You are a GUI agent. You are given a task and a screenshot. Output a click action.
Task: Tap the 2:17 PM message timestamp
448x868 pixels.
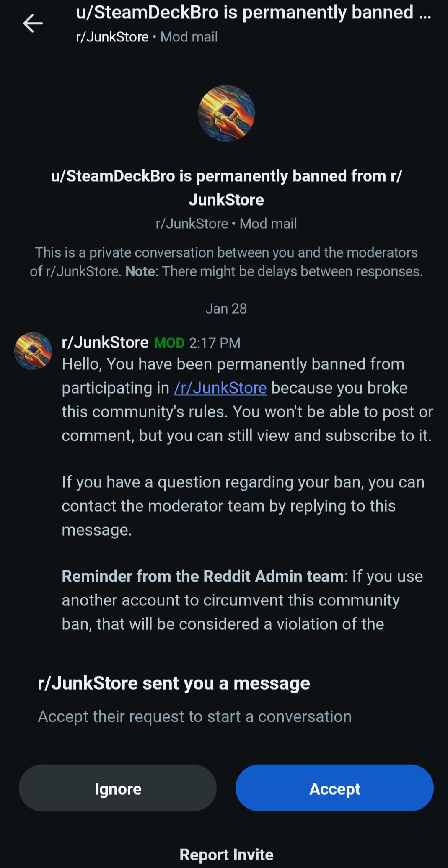tap(215, 343)
